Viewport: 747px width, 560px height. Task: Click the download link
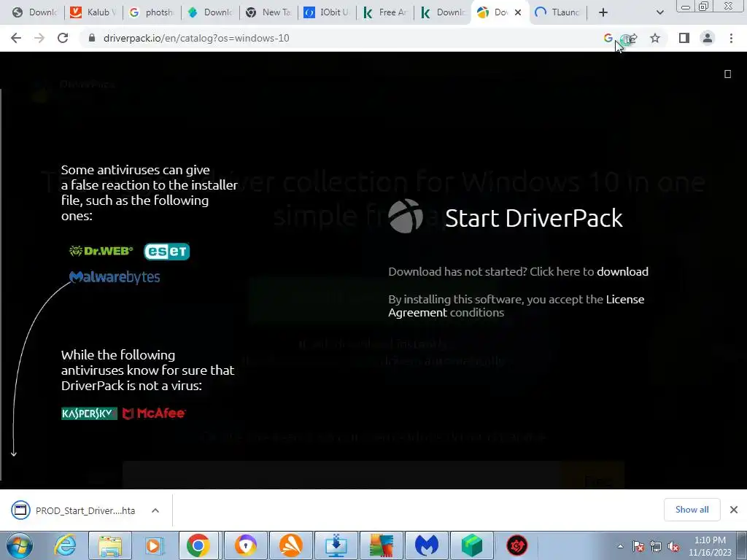[622, 271]
